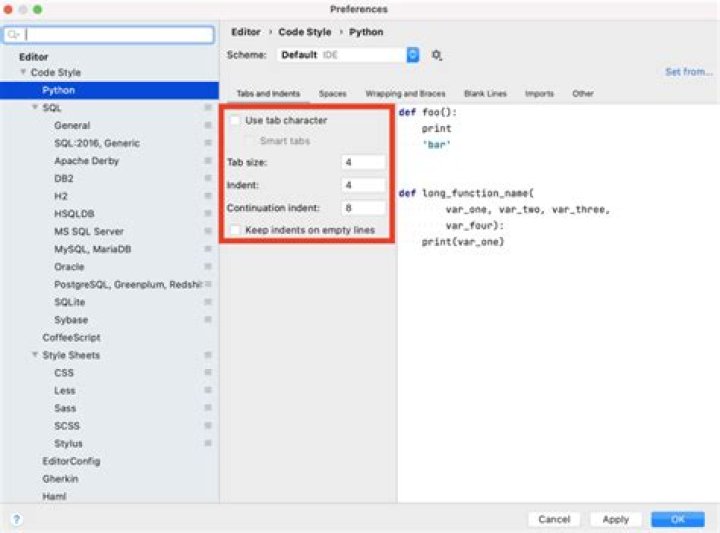Click the scheme icon beside MS SQL Server
Screen dimensions: 720x533
pyautogui.click(x=208, y=231)
